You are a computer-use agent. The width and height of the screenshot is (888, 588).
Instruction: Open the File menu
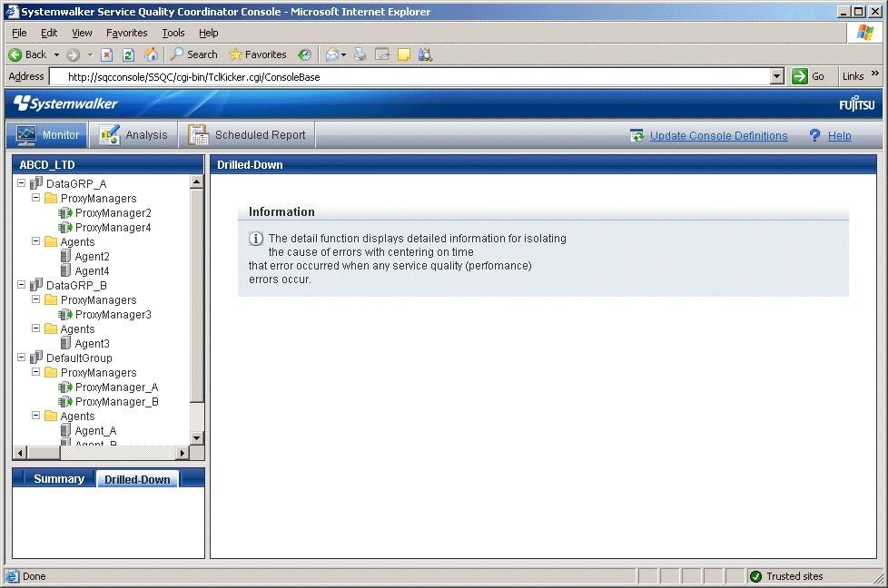pyautogui.click(x=19, y=33)
